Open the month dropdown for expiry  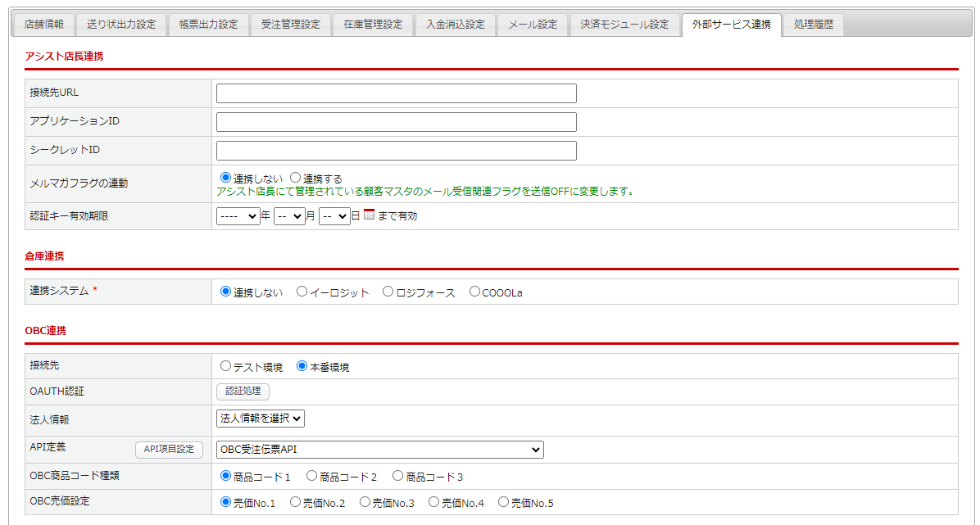[x=289, y=216]
